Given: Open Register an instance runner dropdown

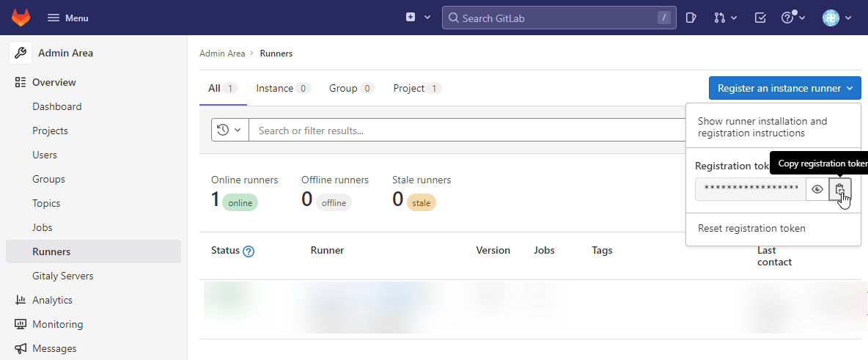Looking at the screenshot, I should click(x=785, y=88).
